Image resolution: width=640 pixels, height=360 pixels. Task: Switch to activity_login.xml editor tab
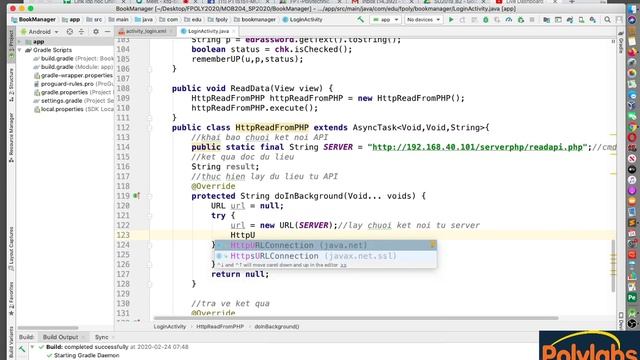click(145, 31)
